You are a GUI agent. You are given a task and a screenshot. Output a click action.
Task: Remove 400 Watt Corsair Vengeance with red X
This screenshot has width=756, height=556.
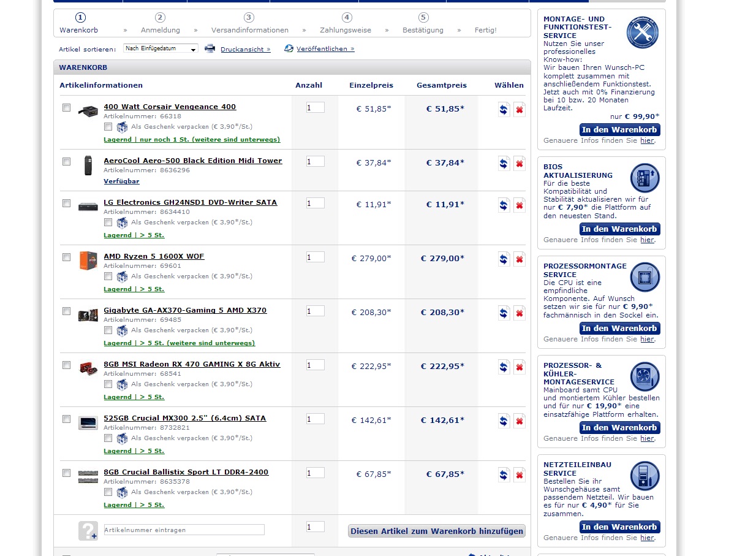point(520,110)
